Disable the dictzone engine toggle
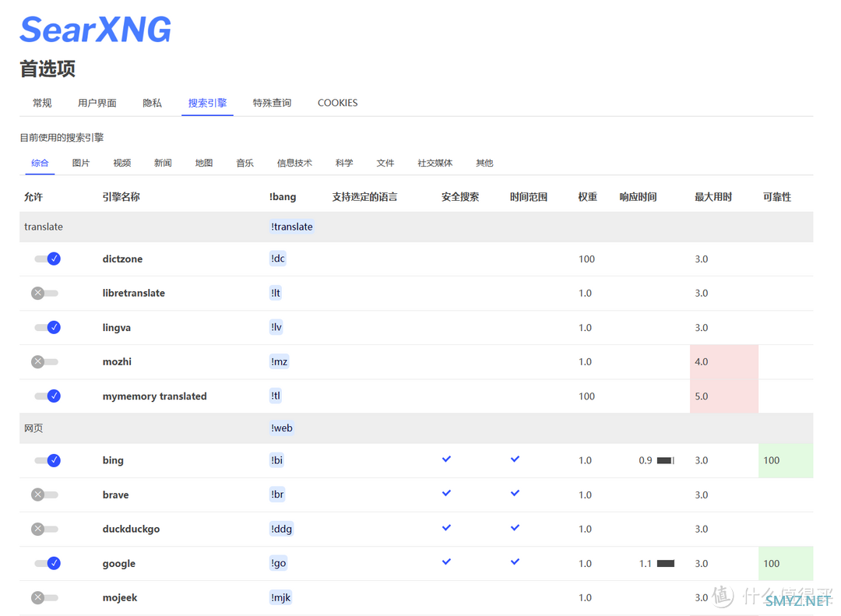841x616 pixels. [x=48, y=259]
